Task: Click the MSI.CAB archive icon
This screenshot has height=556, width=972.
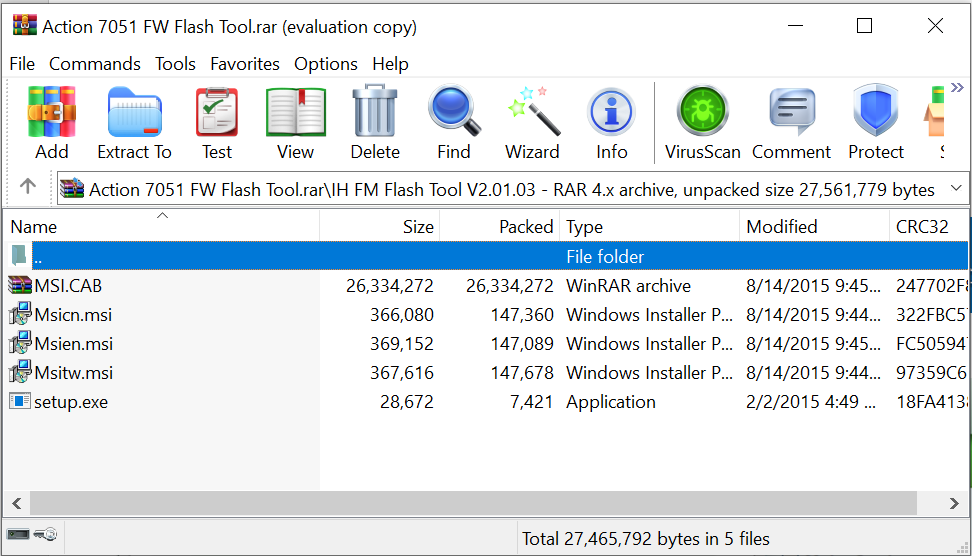Action: pos(20,285)
